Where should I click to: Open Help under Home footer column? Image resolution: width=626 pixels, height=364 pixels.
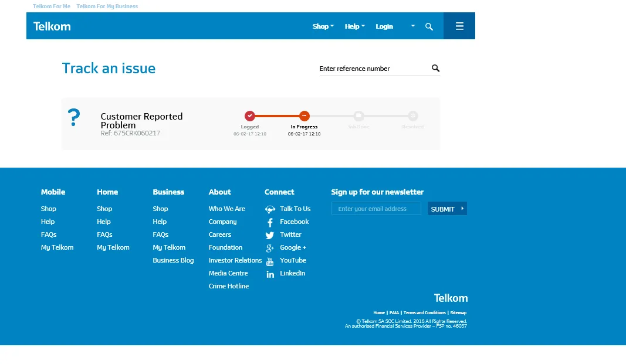(x=103, y=221)
